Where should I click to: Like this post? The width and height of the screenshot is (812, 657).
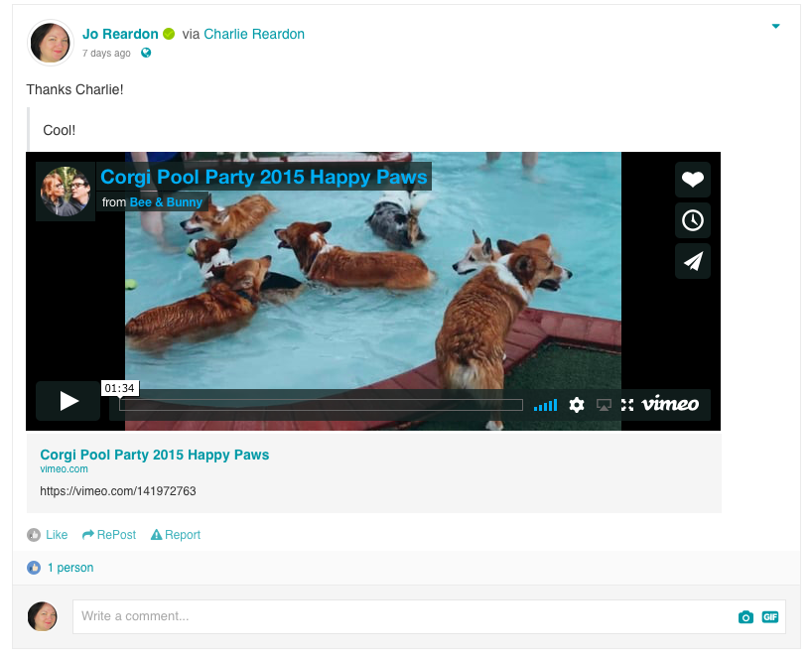[x=47, y=535]
